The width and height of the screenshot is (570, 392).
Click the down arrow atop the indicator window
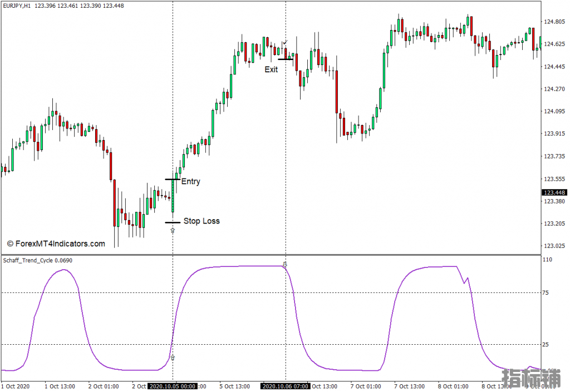pos(285,264)
